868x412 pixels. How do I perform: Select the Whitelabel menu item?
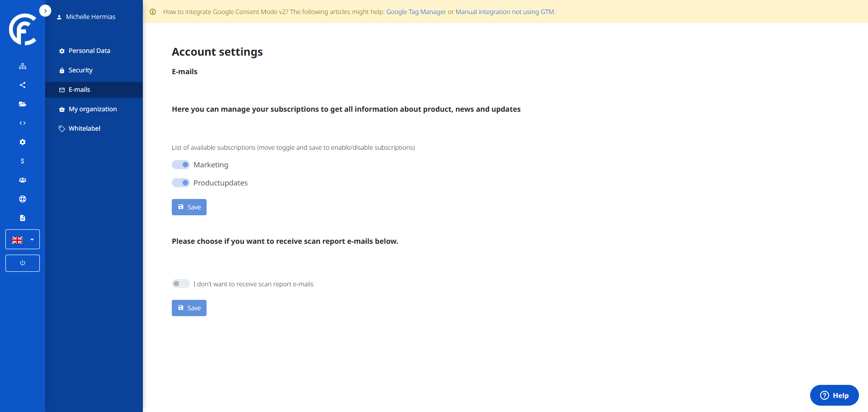tap(84, 128)
